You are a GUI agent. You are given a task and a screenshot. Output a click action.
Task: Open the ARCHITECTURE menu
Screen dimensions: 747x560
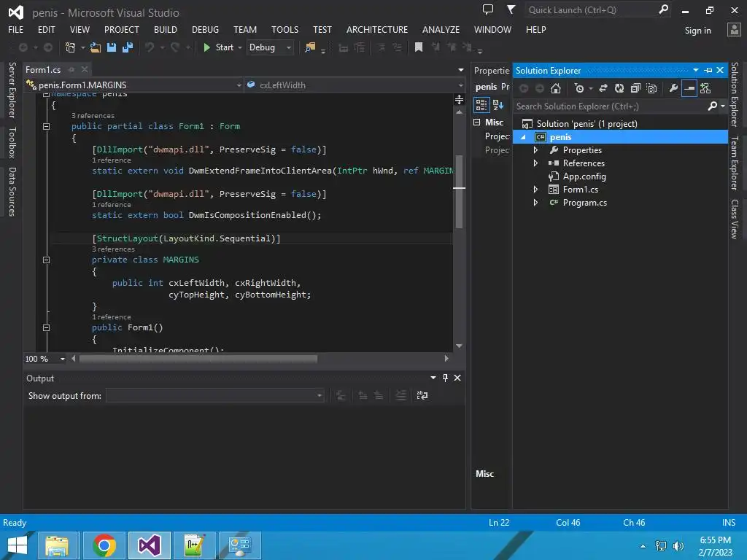pos(377,29)
